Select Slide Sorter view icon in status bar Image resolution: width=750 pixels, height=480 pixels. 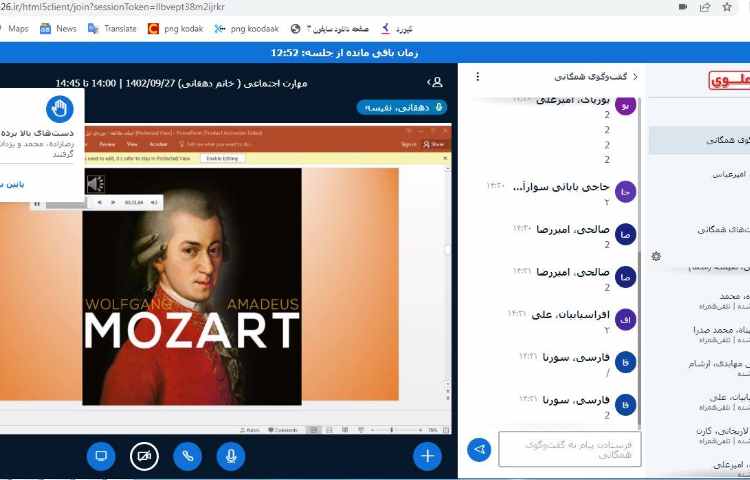pyautogui.click(x=329, y=430)
